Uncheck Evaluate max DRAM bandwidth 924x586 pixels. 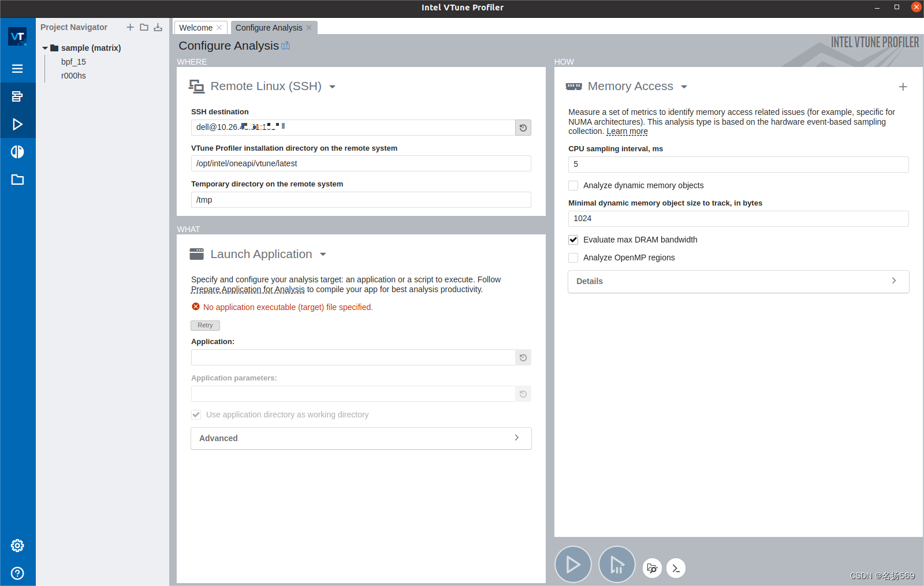click(x=573, y=240)
